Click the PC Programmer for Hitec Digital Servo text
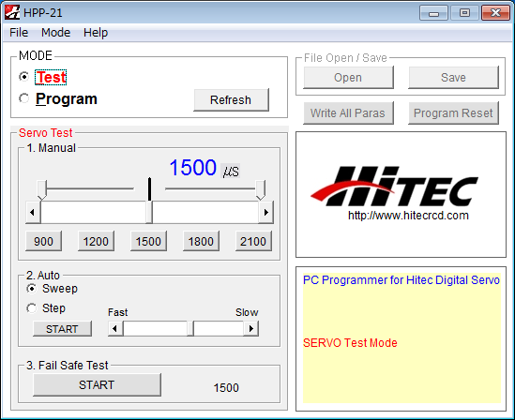515x420 pixels. coord(401,280)
